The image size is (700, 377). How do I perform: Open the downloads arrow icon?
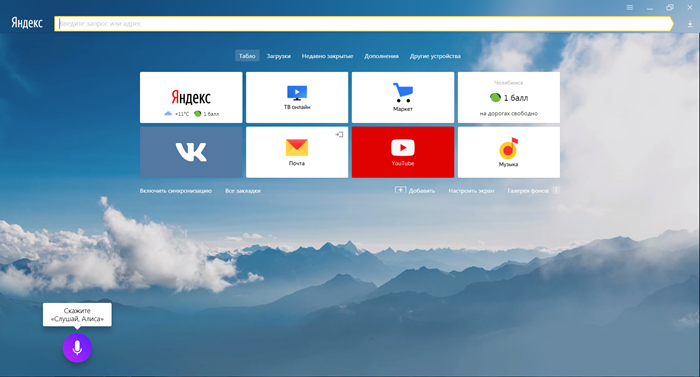690,24
